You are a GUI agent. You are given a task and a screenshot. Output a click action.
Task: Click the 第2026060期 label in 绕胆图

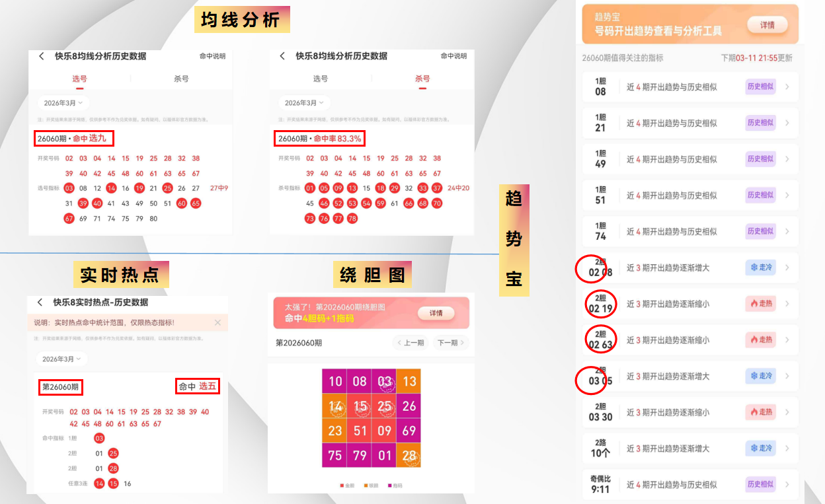[x=299, y=343]
